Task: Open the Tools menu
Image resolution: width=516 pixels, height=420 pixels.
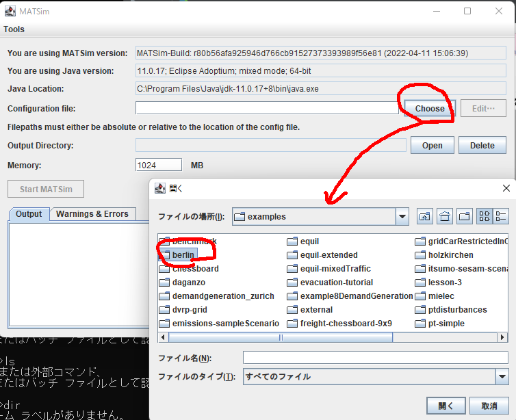Action: pyautogui.click(x=14, y=29)
